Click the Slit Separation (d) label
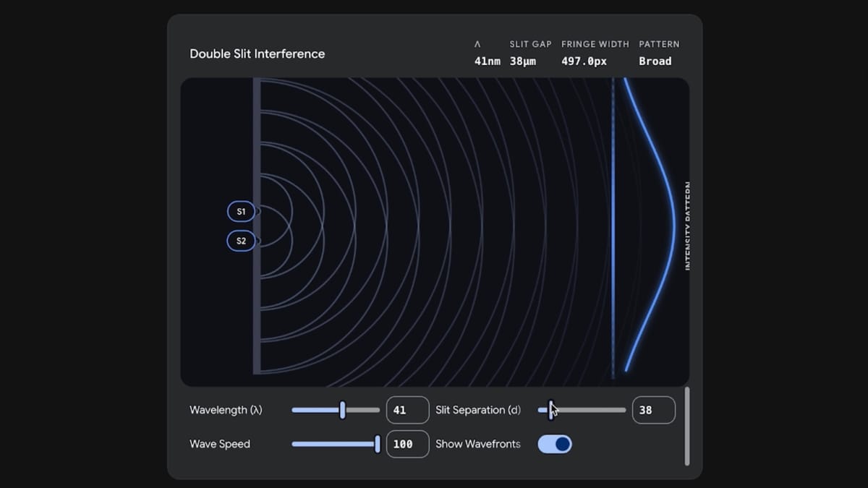 pos(478,410)
